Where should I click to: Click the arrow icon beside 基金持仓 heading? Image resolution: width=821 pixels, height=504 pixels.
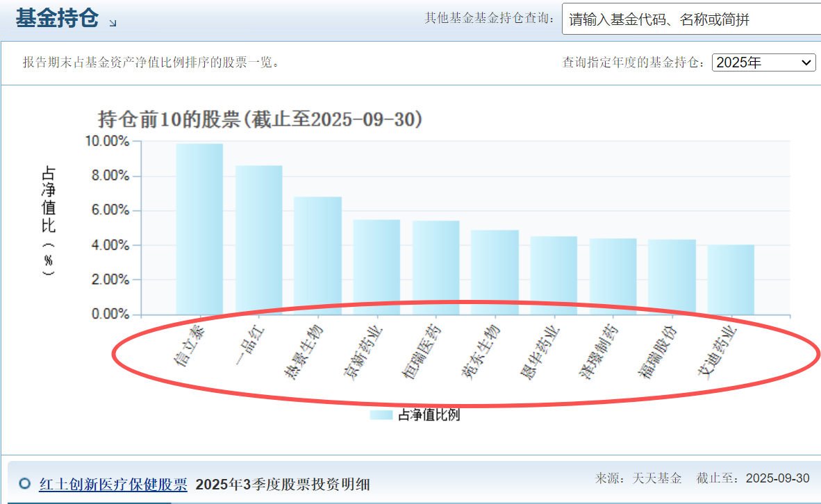(113, 23)
